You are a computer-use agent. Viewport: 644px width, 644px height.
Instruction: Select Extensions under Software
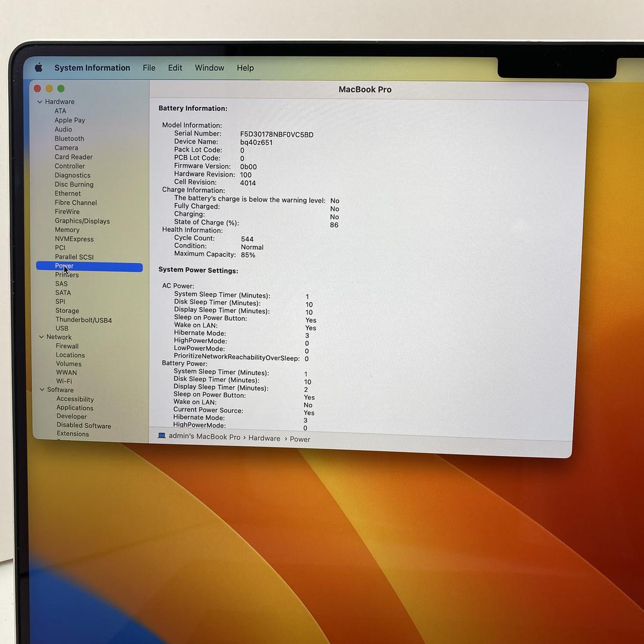tap(73, 434)
